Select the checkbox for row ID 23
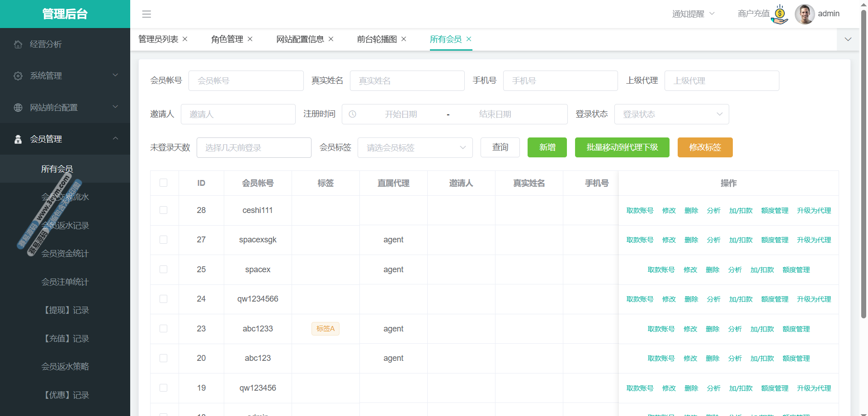 164,329
